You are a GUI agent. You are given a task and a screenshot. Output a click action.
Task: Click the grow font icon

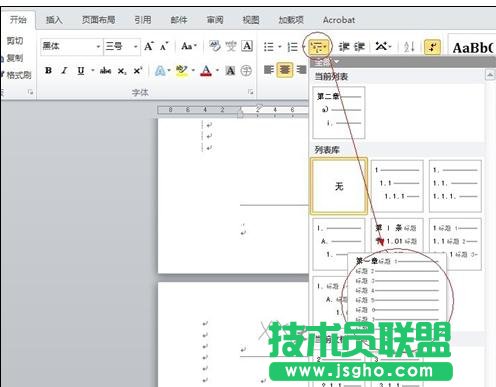[x=149, y=46]
